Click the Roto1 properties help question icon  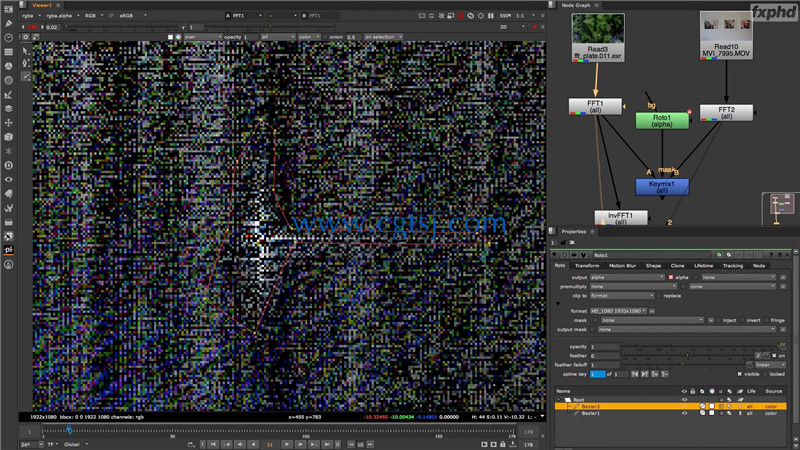[x=771, y=255]
